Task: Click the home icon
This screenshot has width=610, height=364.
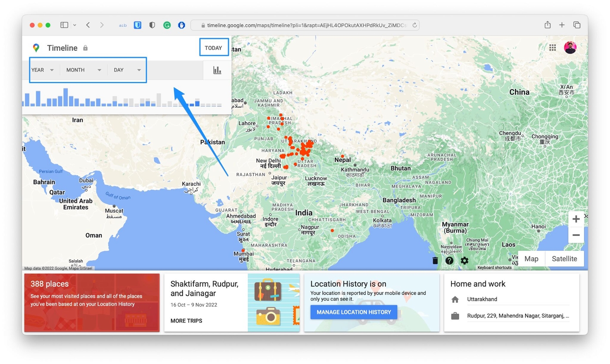Action: [x=455, y=300]
